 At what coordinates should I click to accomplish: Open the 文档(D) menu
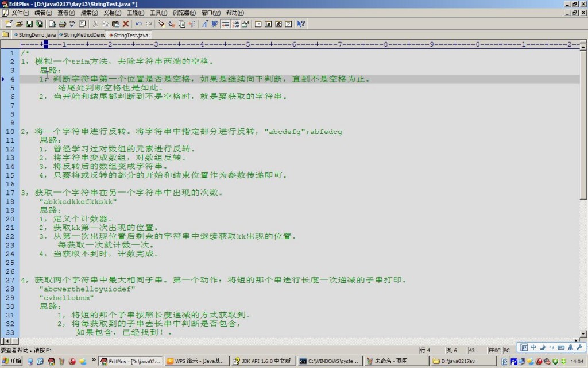(x=113, y=13)
